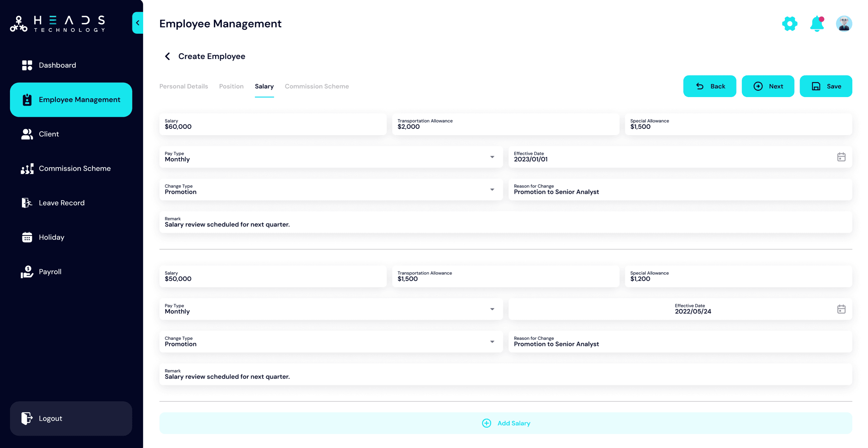Viewport: 868px width, 448px height.
Task: Select the Client people icon
Action: [27, 134]
